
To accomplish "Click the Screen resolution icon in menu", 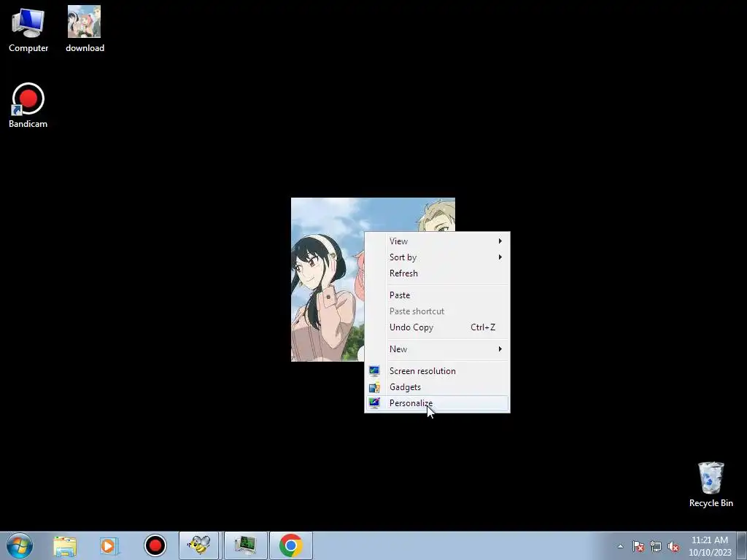I will [374, 371].
